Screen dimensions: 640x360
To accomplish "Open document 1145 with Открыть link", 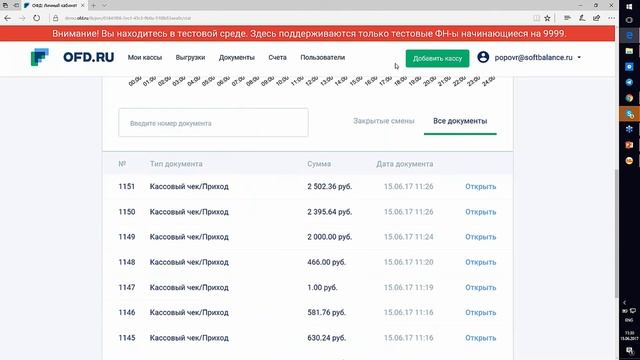I will pos(480,338).
